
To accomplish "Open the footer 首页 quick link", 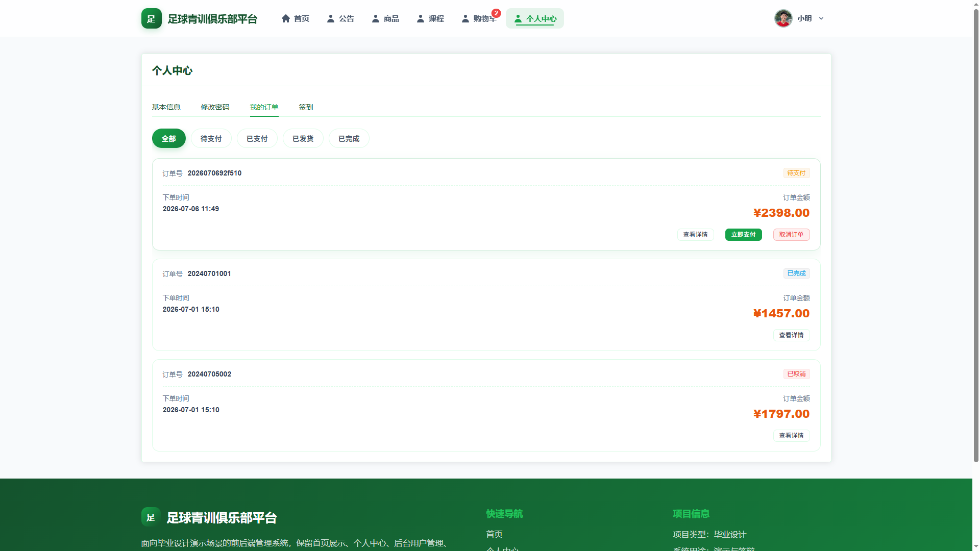I will coord(495,534).
